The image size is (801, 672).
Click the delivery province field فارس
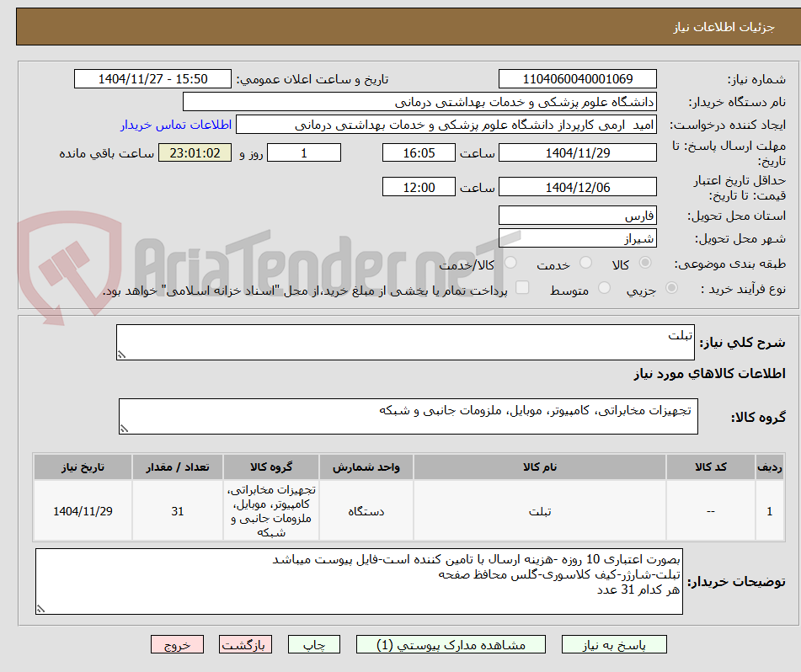click(577, 216)
